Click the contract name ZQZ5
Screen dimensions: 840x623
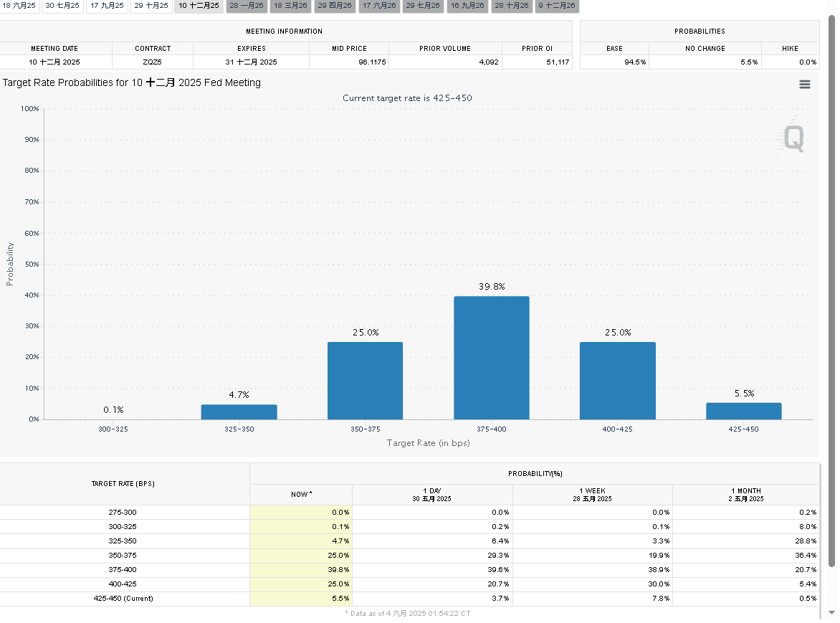pyautogui.click(x=152, y=62)
